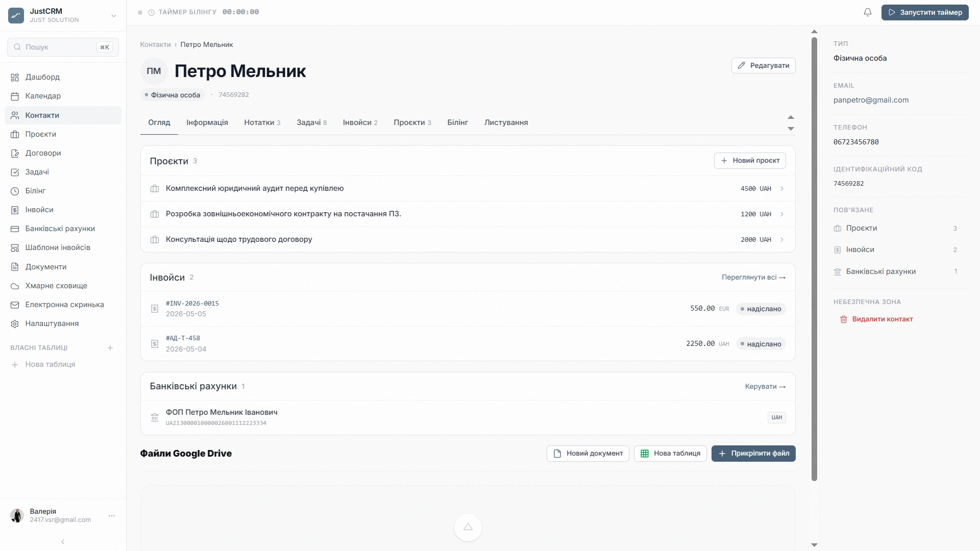Open Календар from the sidebar
Image resolution: width=980 pixels, height=551 pixels.
tap(63, 96)
